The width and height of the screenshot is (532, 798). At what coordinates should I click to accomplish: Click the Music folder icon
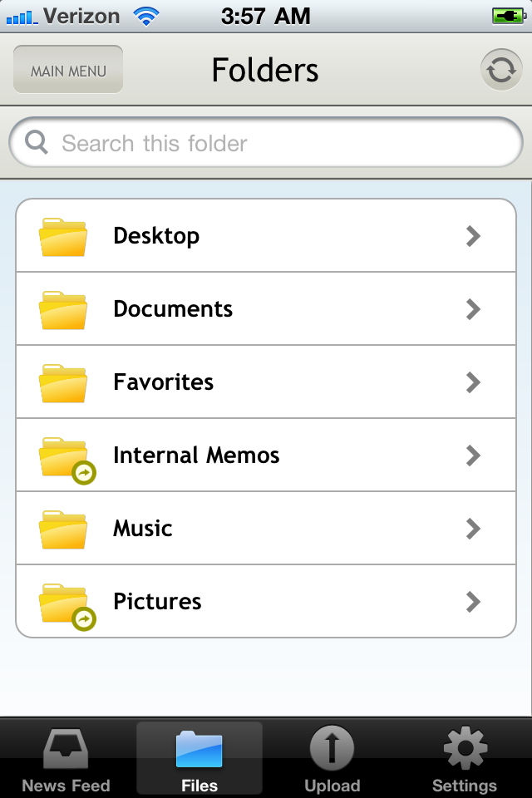coord(63,530)
